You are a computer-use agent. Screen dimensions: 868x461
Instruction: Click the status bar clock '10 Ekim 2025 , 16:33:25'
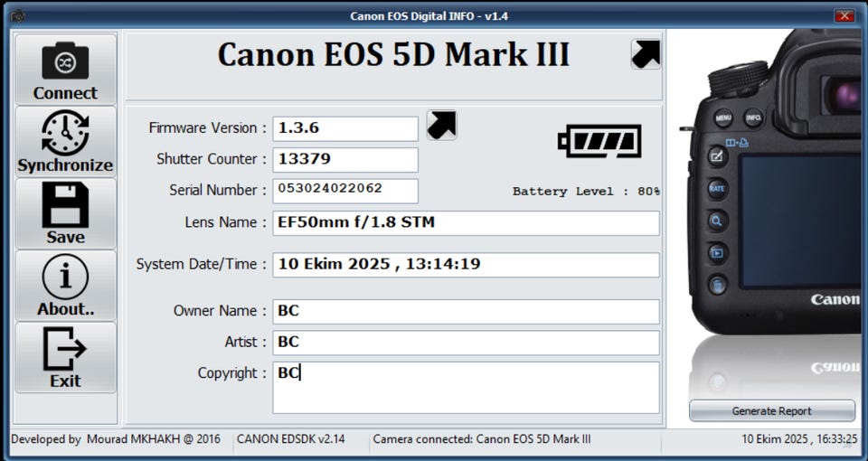799,439
